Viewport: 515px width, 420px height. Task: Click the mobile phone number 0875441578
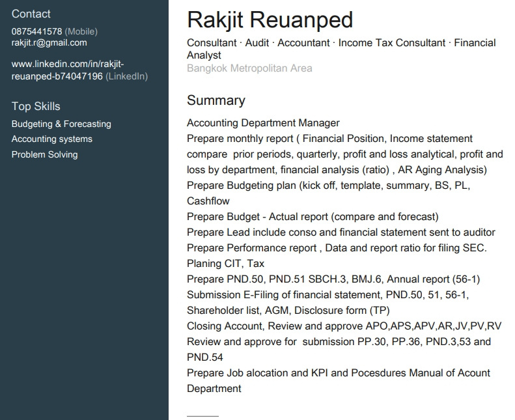pyautogui.click(x=36, y=31)
